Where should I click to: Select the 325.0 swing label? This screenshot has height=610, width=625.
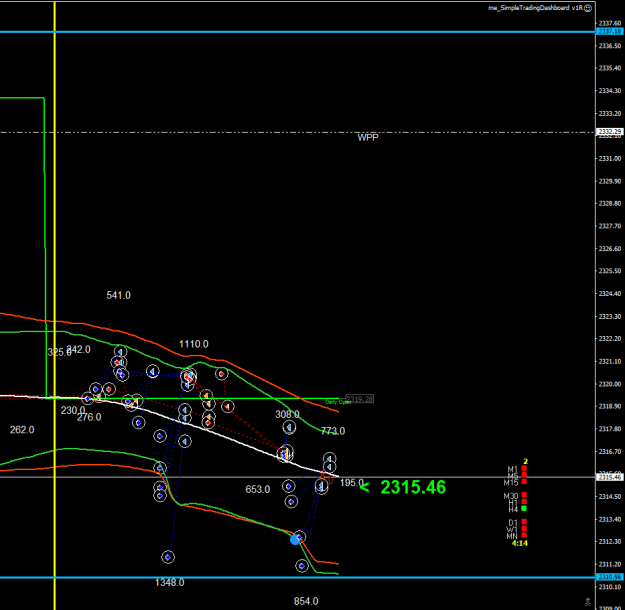click(x=59, y=352)
